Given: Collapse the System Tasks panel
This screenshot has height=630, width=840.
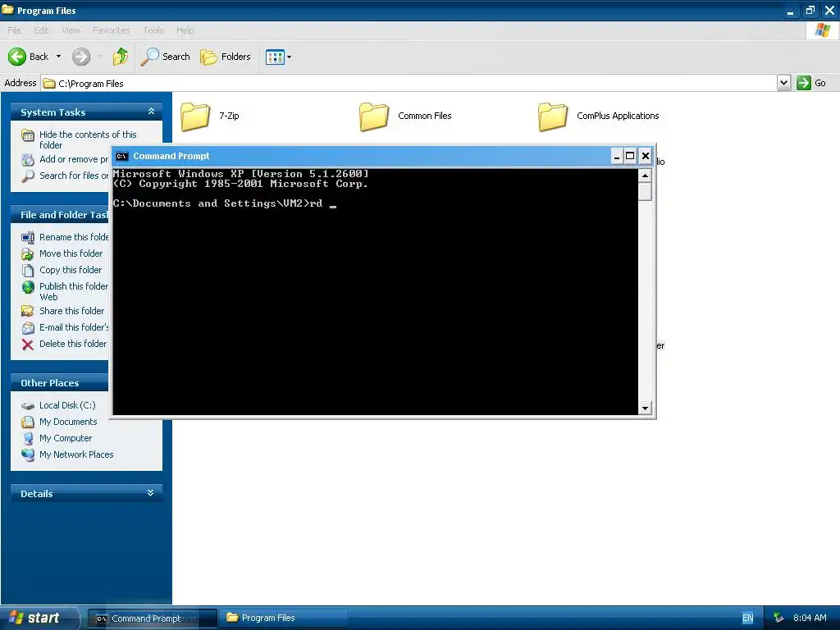Looking at the screenshot, I should coord(151,112).
